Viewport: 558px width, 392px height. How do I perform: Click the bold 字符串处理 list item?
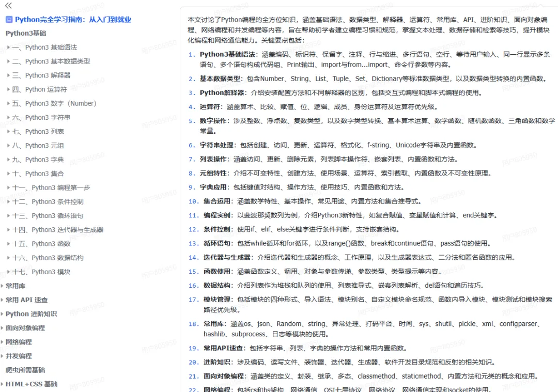(x=216, y=145)
